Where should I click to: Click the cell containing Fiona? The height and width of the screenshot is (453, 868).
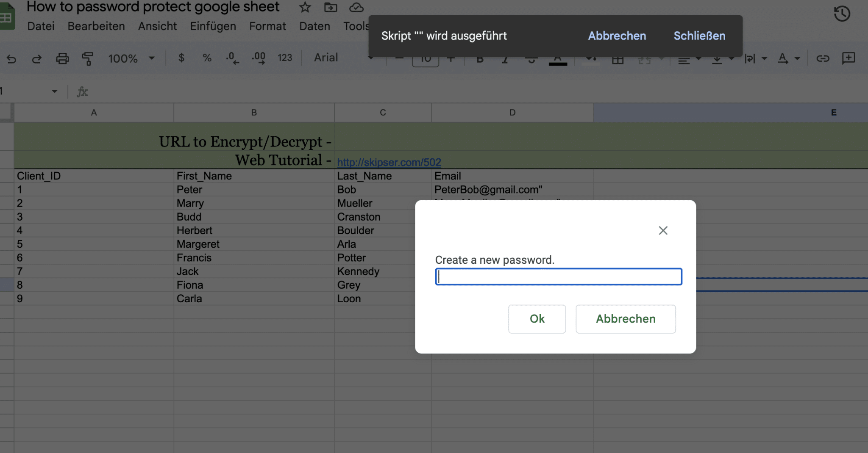click(x=254, y=285)
